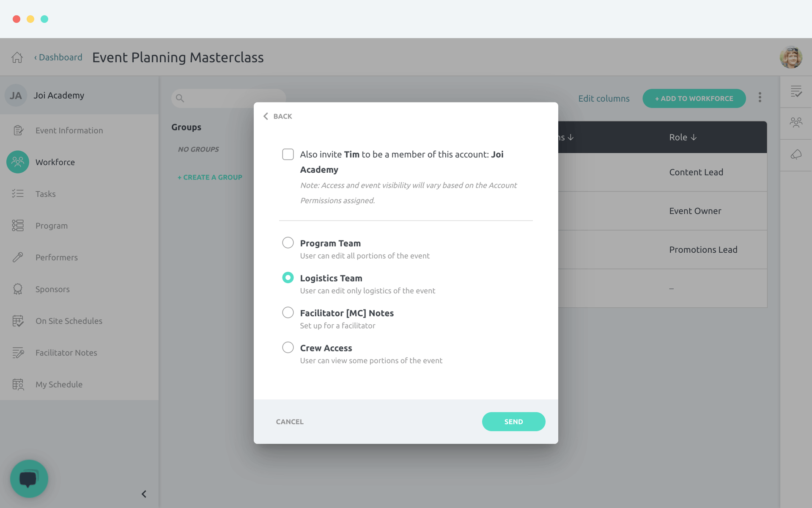Click the checklist icon in right panel

(796, 91)
